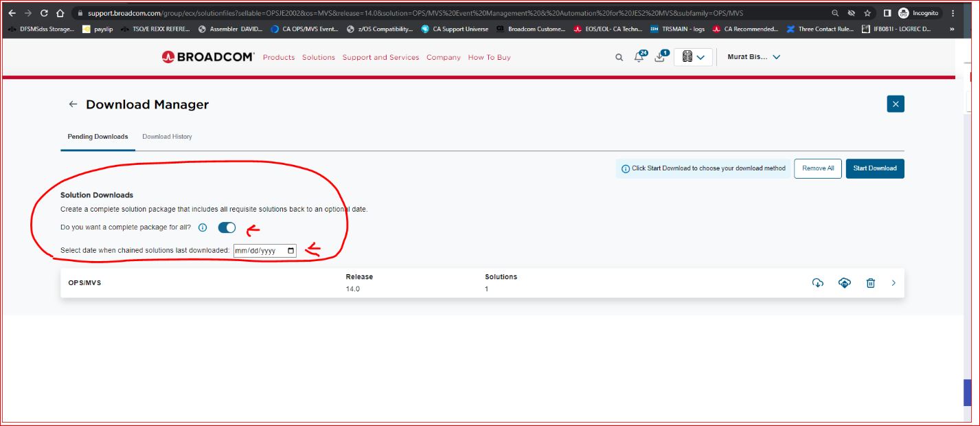Open the CA Support Universe bookmark
This screenshot has height=426, width=980.
(x=455, y=30)
